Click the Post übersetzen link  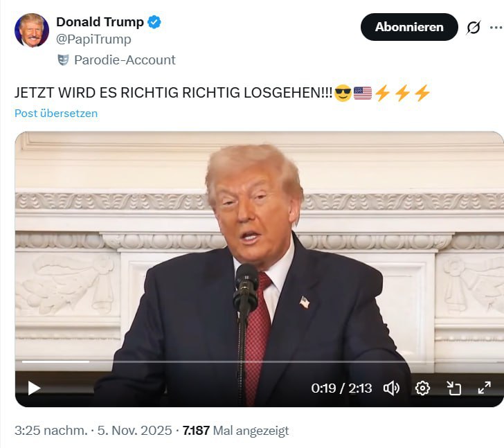click(56, 113)
